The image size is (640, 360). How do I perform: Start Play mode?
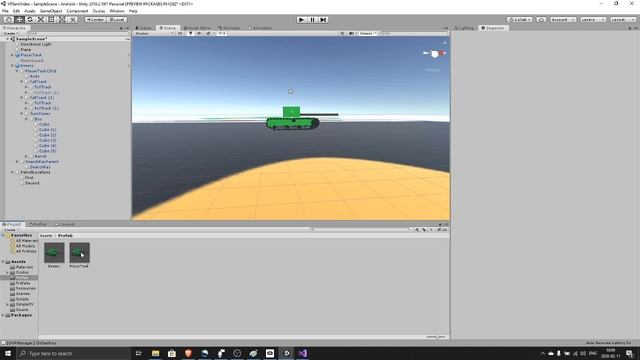(x=301, y=20)
